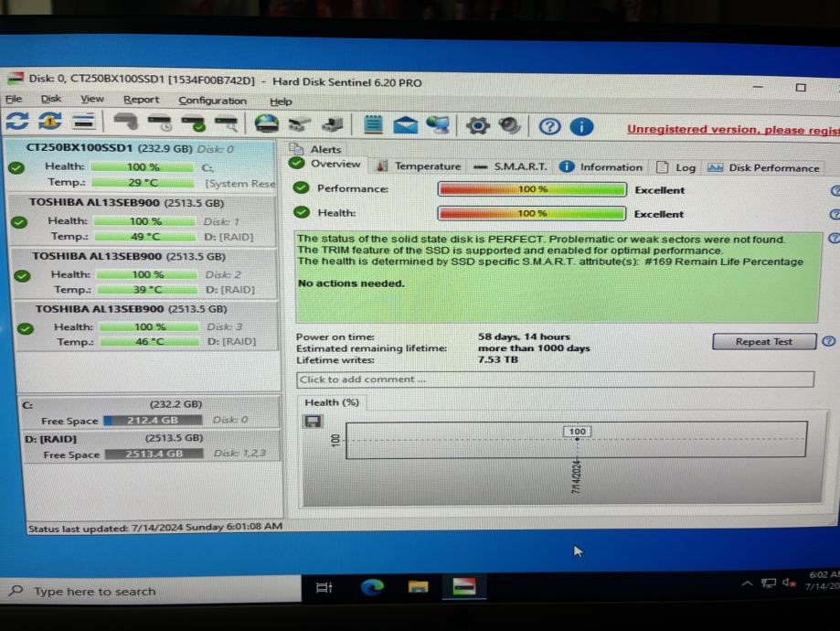This screenshot has width=840, height=631.
Task: Click the Performance 100 % bar
Action: [532, 189]
